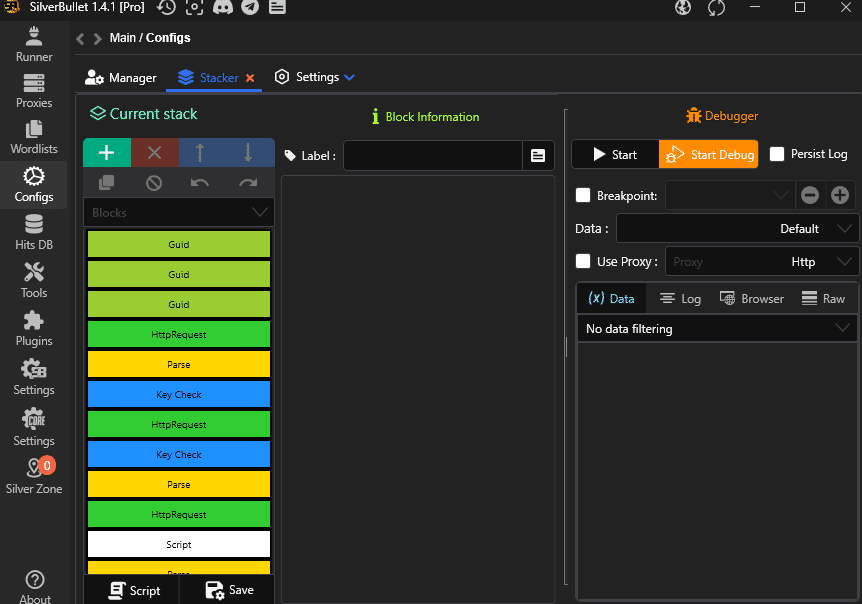Image resolution: width=862 pixels, height=604 pixels.
Task: Click the Start Debug button
Action: click(x=709, y=154)
